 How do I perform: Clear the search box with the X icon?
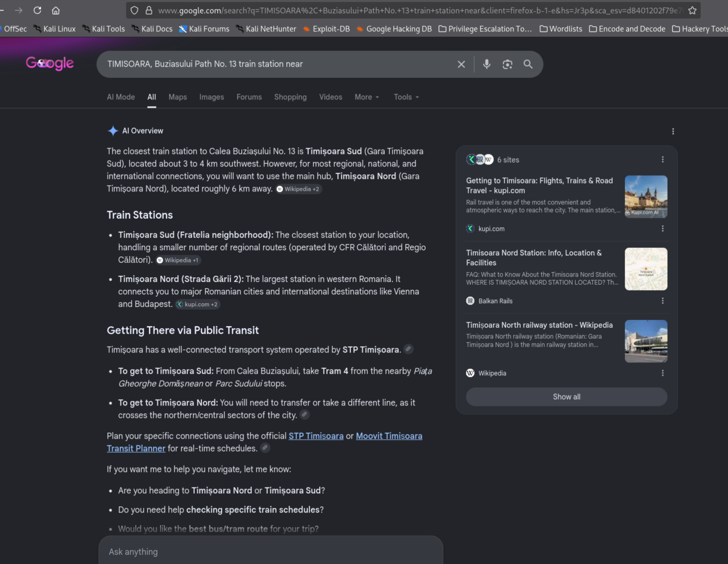tap(461, 64)
